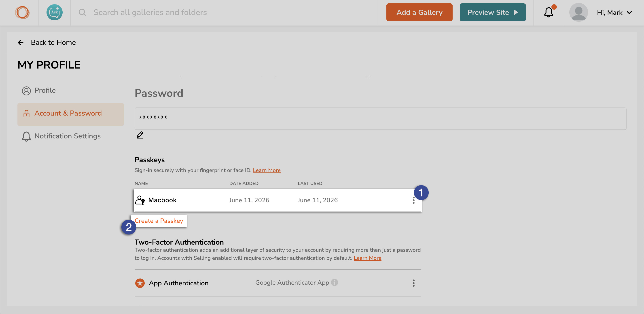The height and width of the screenshot is (314, 644).
Task: Click the back arrow icon
Action: click(x=21, y=43)
